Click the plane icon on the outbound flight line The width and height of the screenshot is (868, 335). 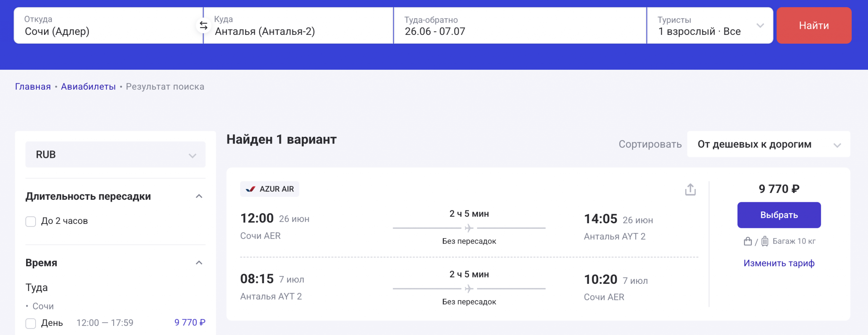(469, 228)
